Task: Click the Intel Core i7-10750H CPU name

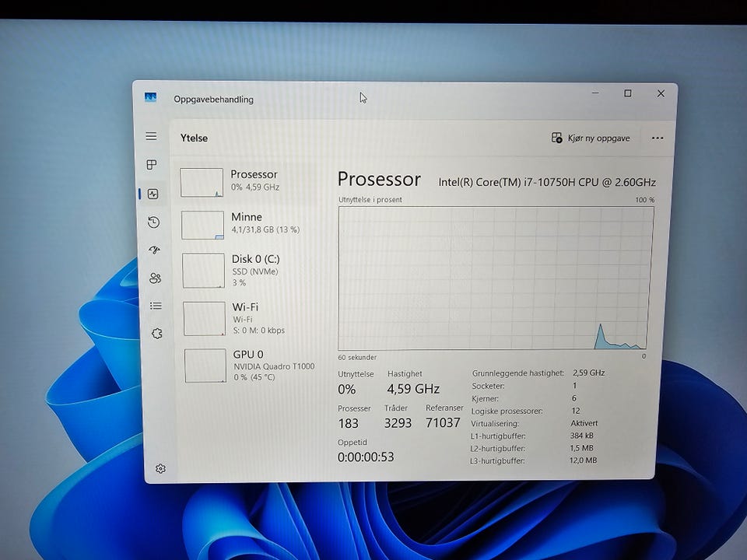Action: (547, 182)
